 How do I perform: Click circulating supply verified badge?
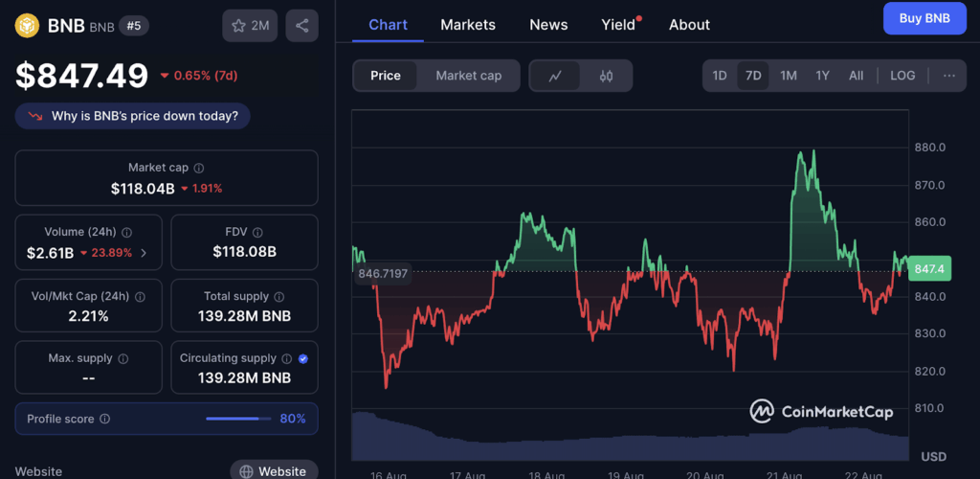(x=303, y=358)
